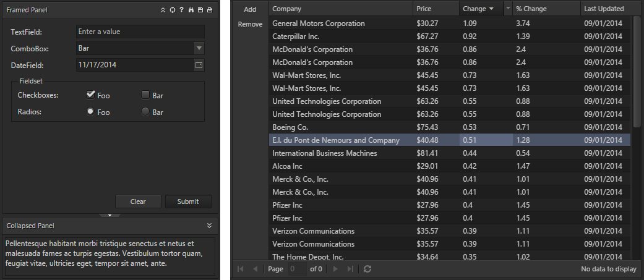Image resolution: width=644 pixels, height=280 pixels.
Task: Select the Foo radio button
Action: click(90, 111)
